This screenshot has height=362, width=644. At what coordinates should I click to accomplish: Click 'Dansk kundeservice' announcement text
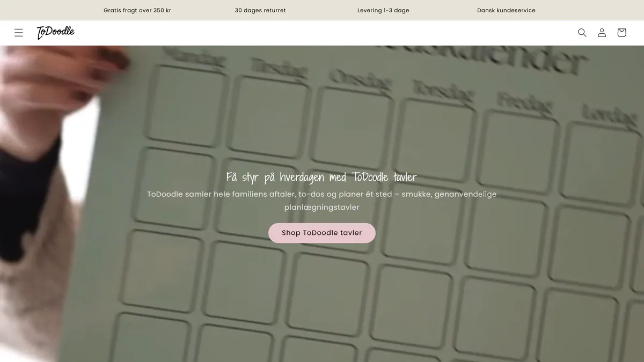[x=506, y=10]
